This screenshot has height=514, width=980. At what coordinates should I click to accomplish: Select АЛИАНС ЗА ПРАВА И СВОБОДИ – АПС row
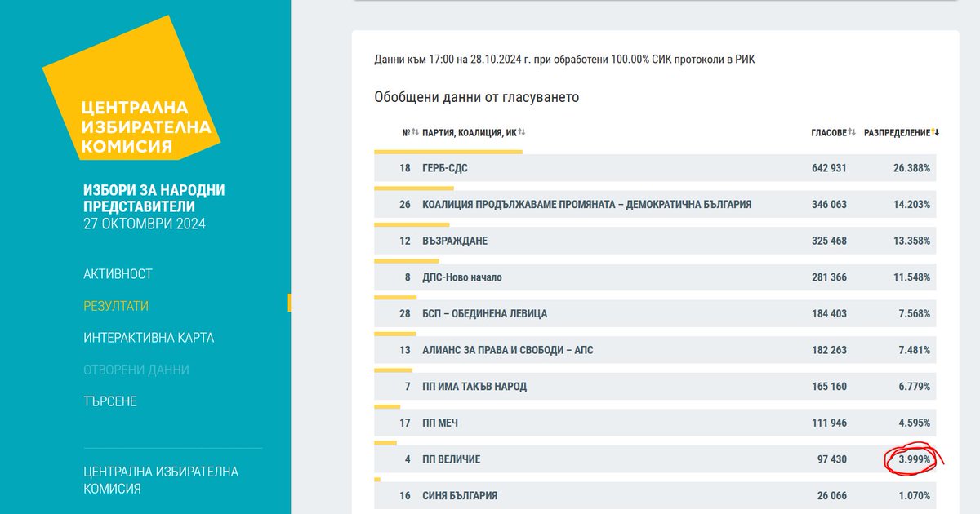655,350
